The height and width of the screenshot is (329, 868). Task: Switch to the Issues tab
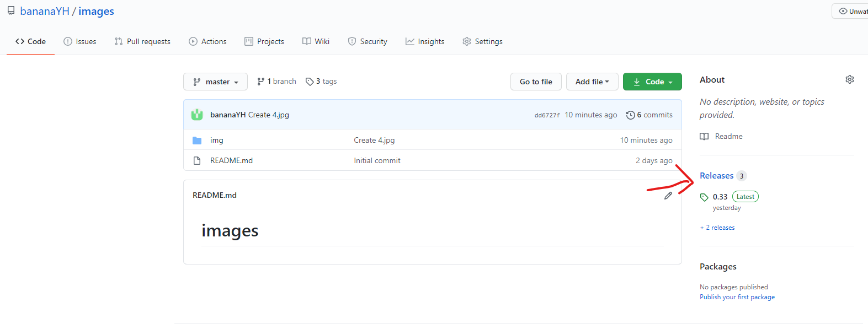80,41
